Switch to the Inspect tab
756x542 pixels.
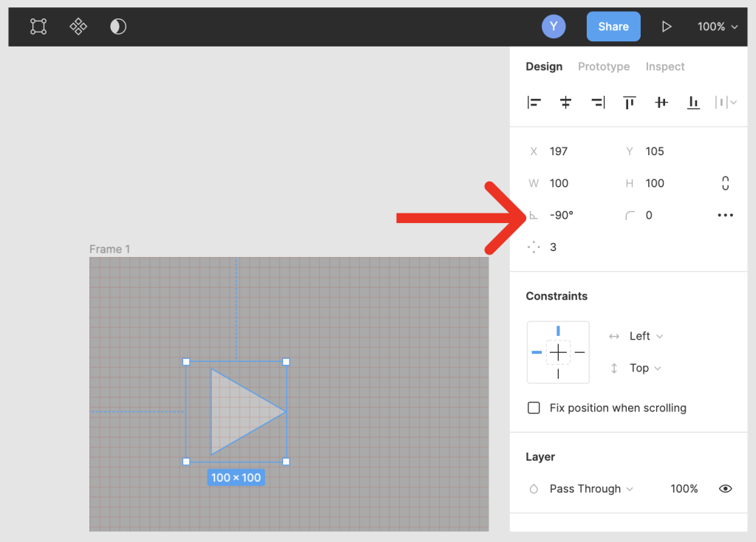point(665,66)
